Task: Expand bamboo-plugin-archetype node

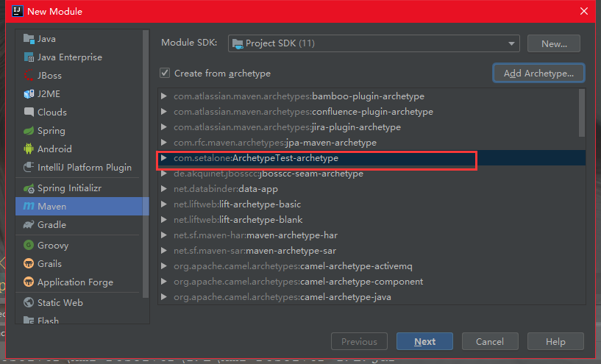Action: pyautogui.click(x=163, y=96)
